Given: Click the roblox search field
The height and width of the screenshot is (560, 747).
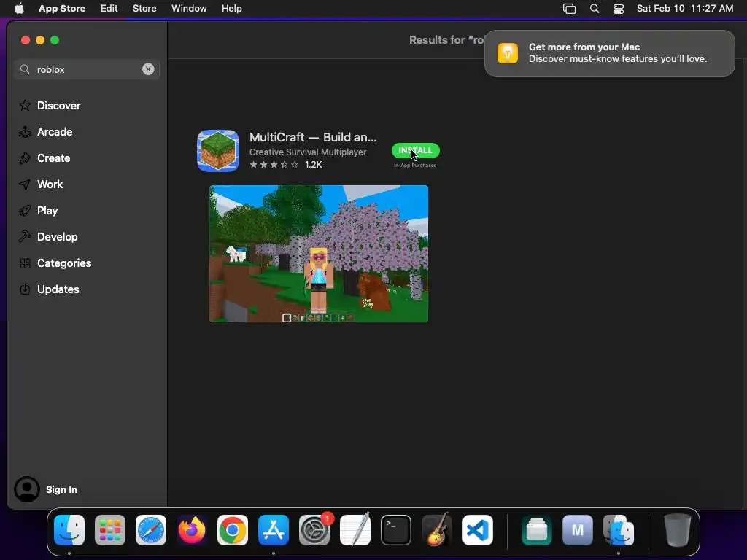Looking at the screenshot, I should (x=87, y=69).
